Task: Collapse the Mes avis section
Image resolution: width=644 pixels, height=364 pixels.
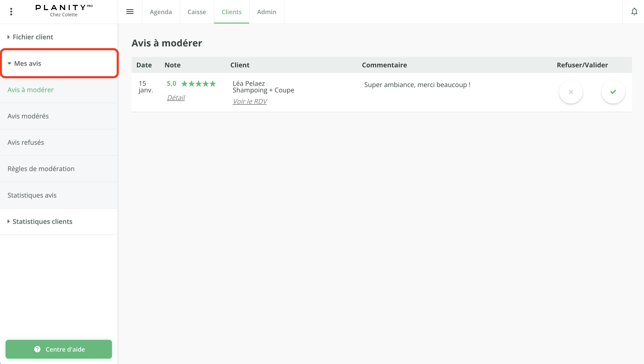Action: [x=28, y=64]
